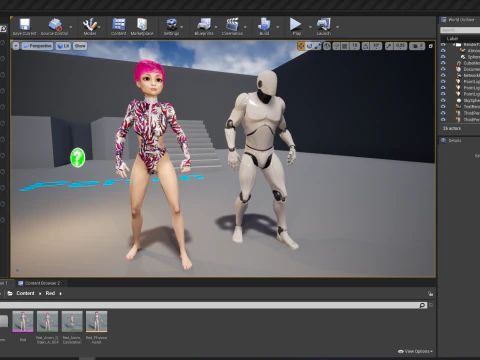
Task: Expand the Source Control dropdown arrow
Action: [71, 27]
